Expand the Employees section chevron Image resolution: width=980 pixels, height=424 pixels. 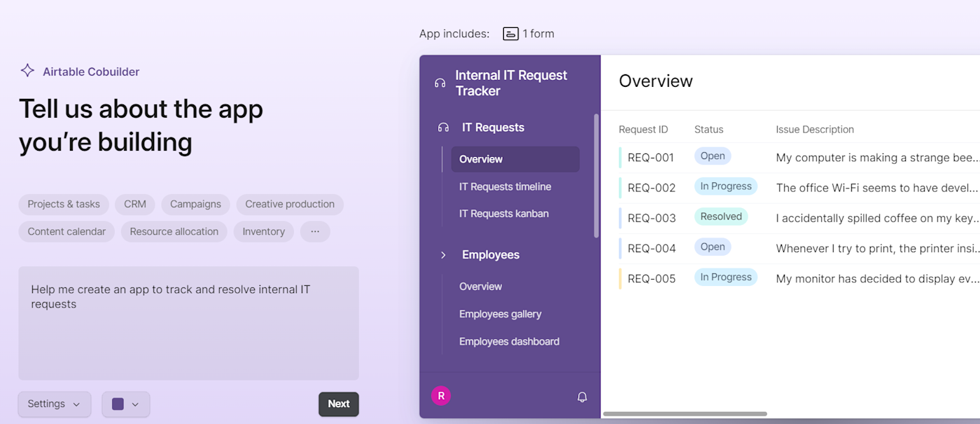click(443, 255)
